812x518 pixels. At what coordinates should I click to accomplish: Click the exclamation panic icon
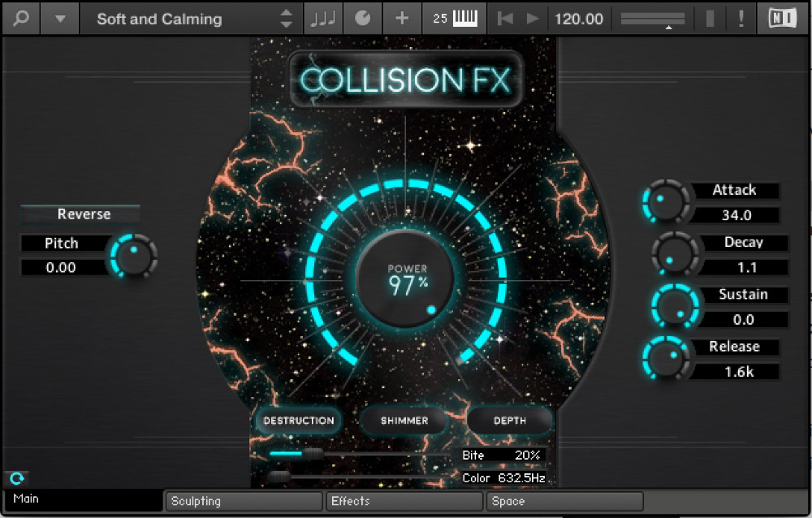coord(741,18)
